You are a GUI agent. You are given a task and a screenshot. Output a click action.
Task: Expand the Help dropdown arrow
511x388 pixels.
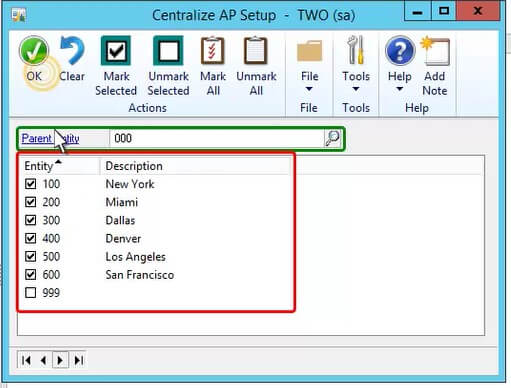tap(399, 89)
